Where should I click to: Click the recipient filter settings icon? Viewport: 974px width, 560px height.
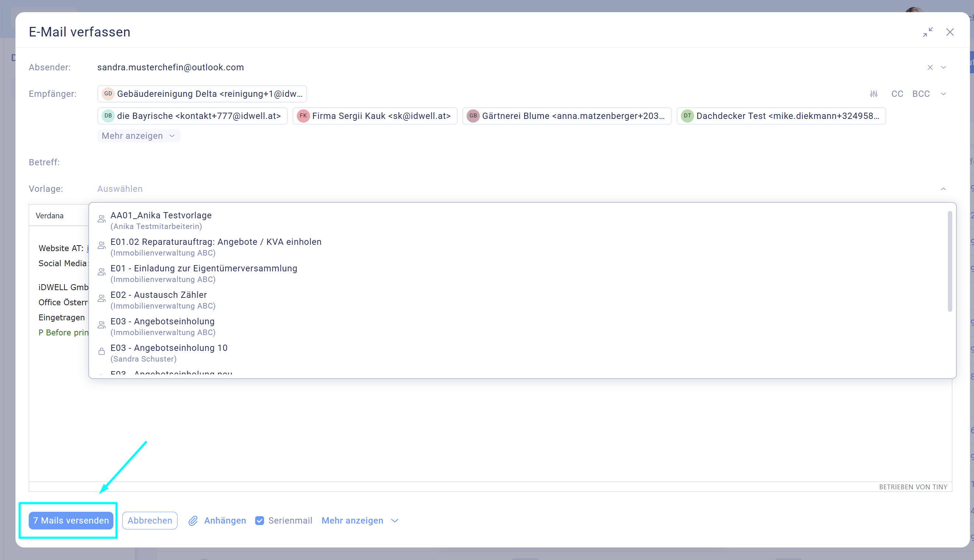pyautogui.click(x=873, y=94)
